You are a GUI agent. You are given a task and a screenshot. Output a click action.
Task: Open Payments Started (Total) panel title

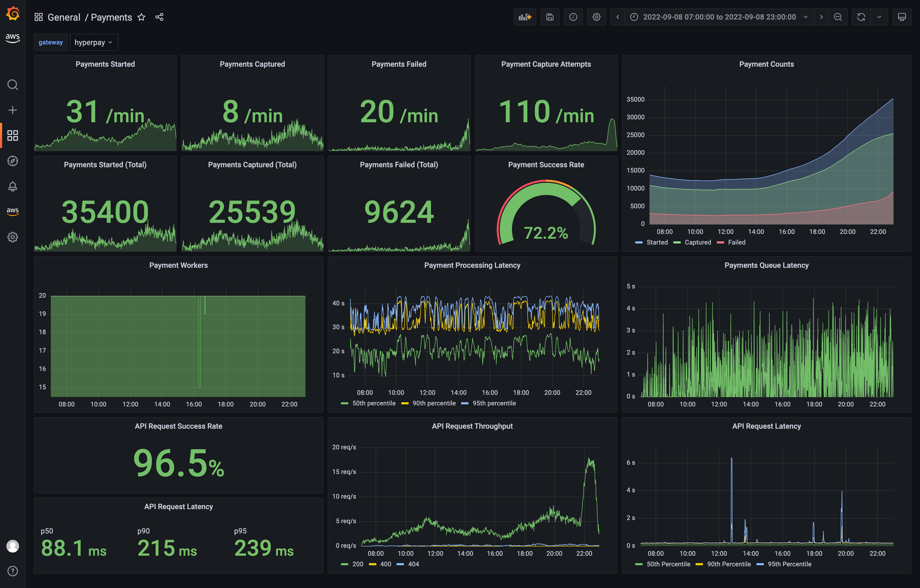coord(105,165)
